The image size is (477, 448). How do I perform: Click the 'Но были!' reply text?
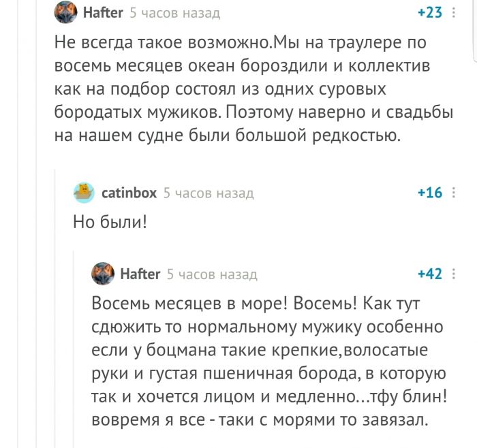[110, 221]
